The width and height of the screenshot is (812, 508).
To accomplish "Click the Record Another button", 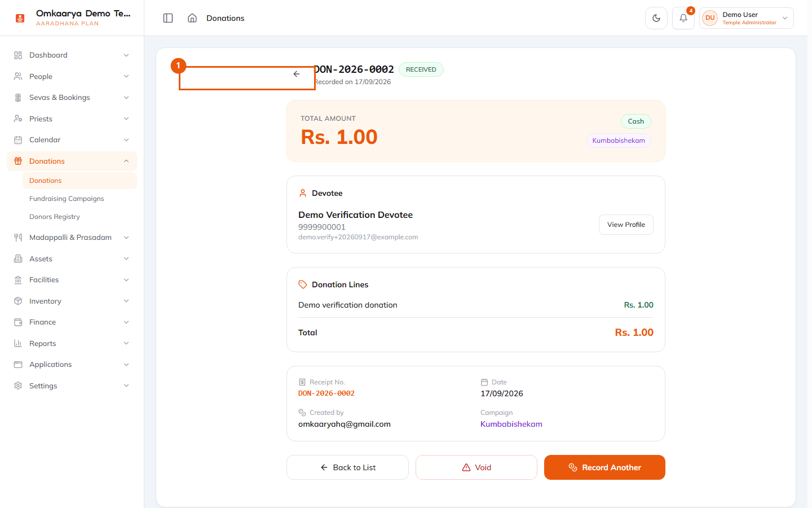I will tap(604, 467).
